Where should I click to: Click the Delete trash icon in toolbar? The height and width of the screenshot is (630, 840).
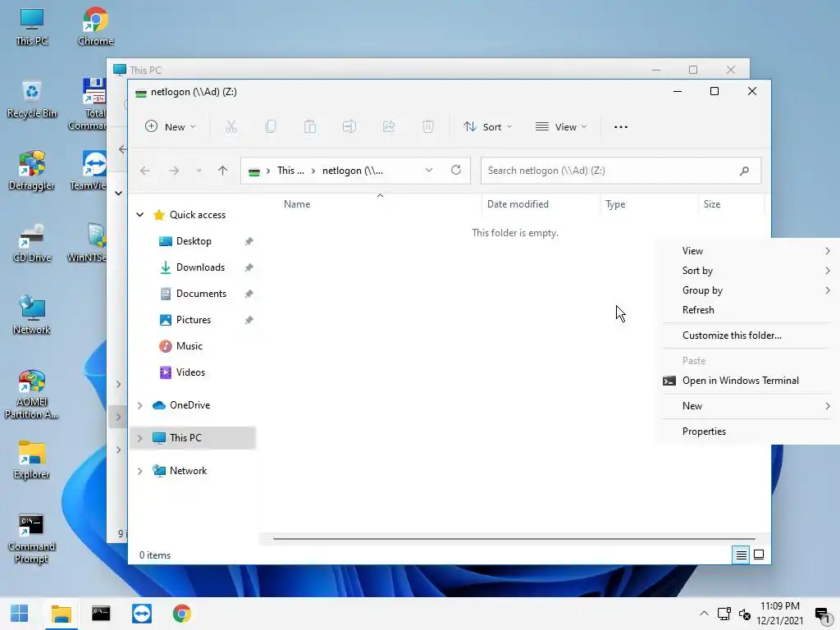point(427,127)
